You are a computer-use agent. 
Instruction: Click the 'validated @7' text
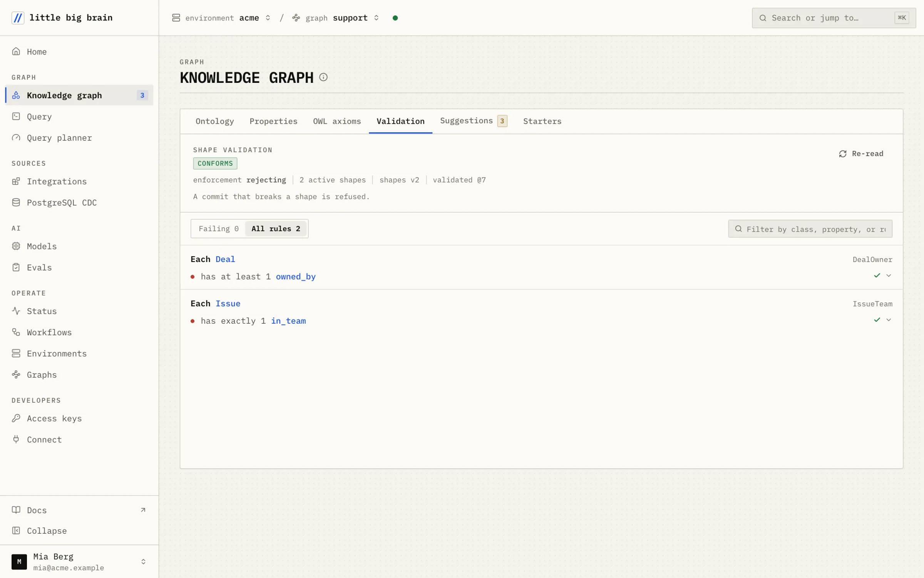459,180
